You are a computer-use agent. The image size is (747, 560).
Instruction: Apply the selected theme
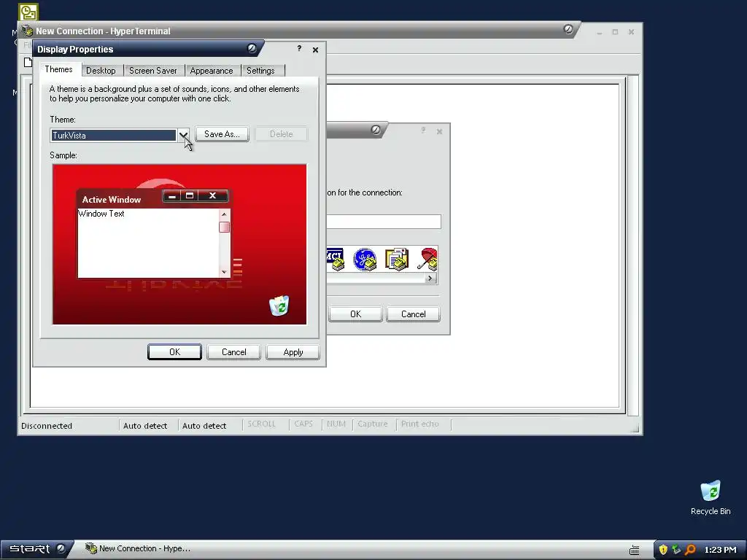293,352
